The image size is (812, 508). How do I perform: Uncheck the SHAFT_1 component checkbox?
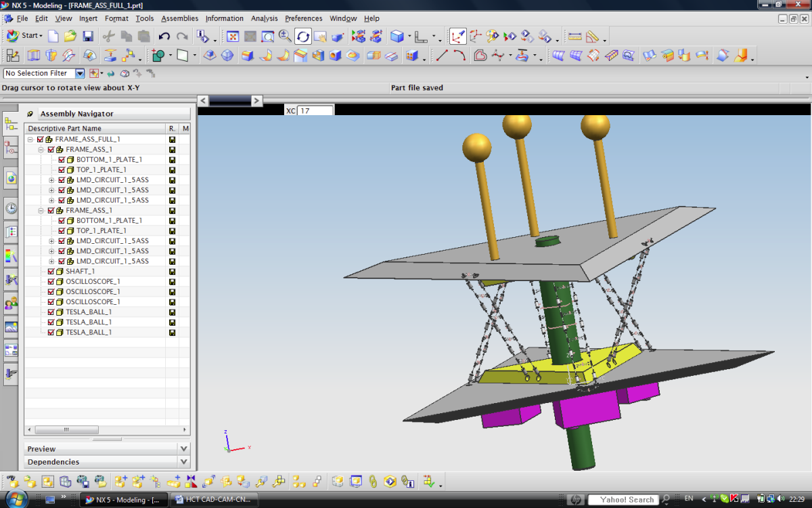coord(51,272)
